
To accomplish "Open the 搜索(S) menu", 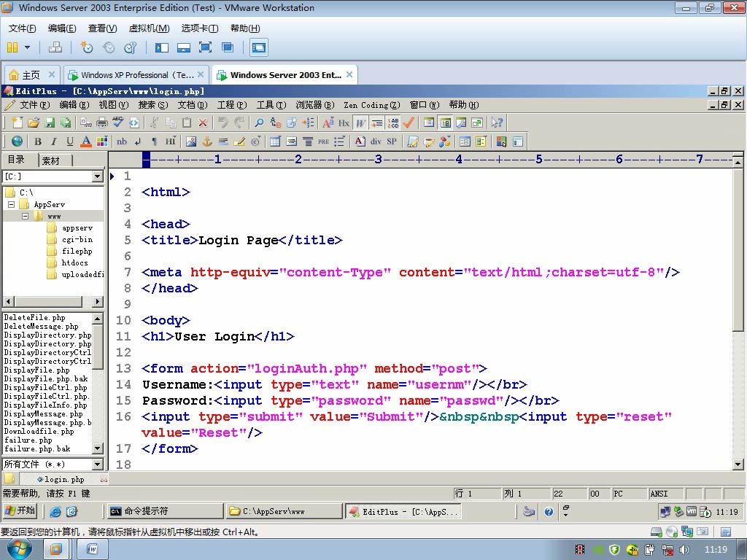I will tap(153, 105).
